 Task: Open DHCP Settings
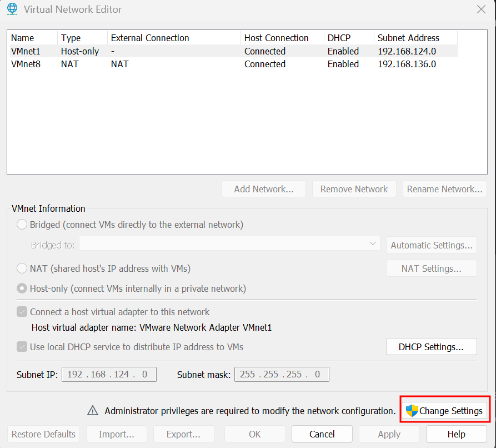[431, 347]
